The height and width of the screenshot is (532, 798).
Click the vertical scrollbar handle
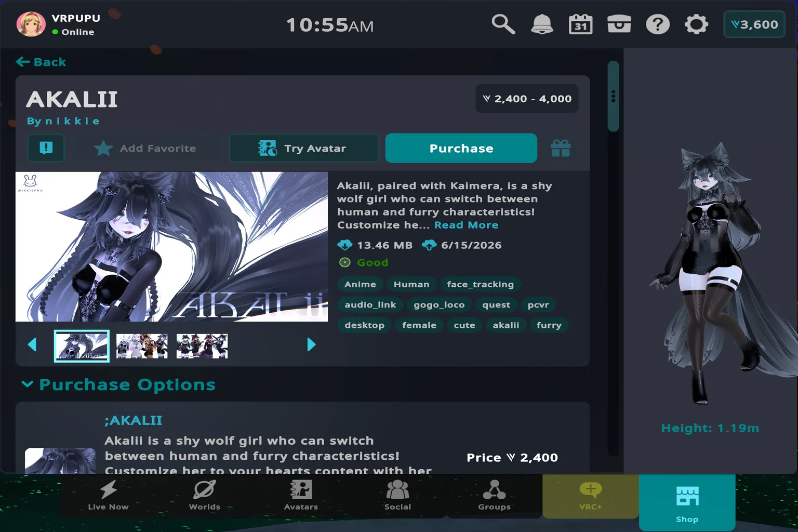click(614, 96)
